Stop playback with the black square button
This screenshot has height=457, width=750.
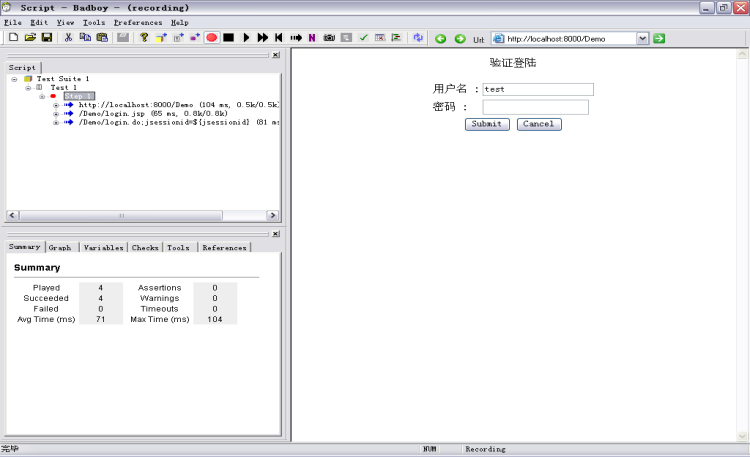(229, 37)
